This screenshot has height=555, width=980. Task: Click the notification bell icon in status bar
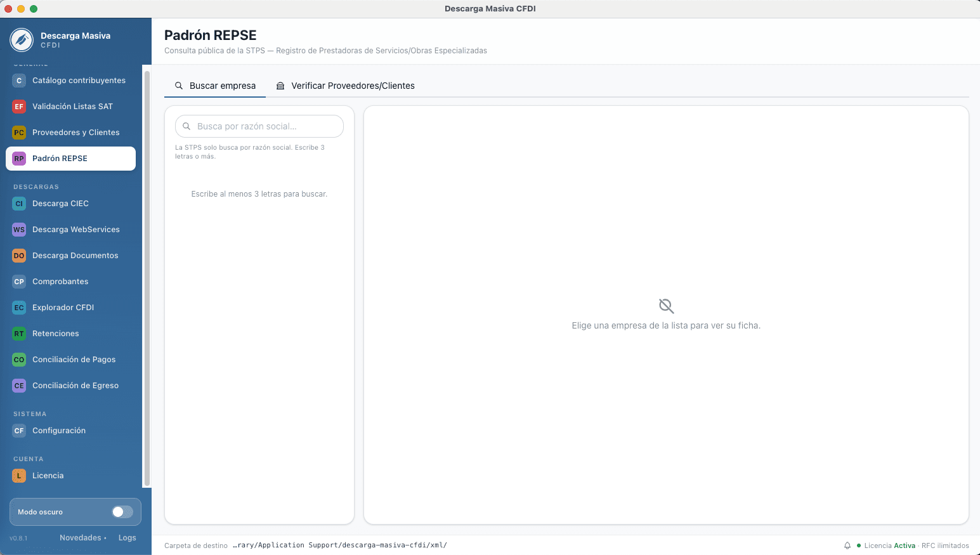click(x=847, y=545)
